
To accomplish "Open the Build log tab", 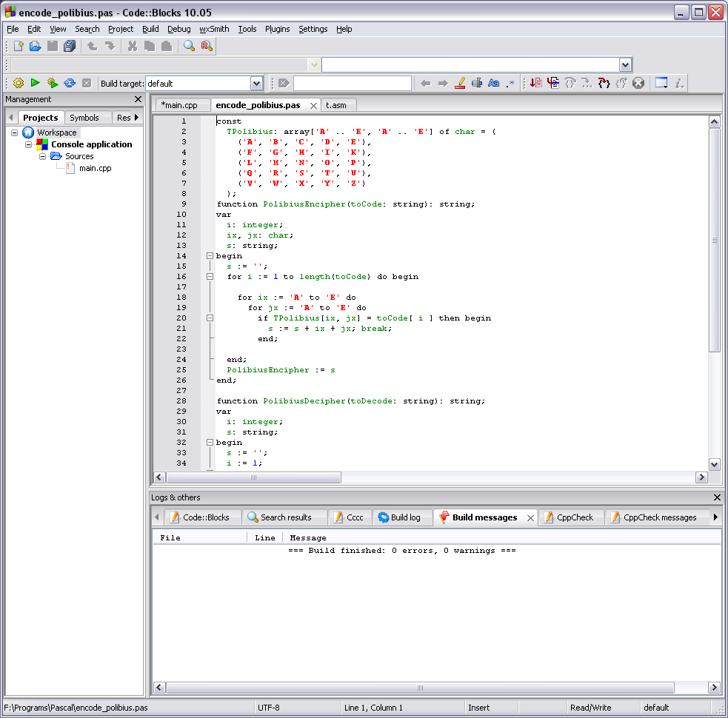I will pos(399,517).
